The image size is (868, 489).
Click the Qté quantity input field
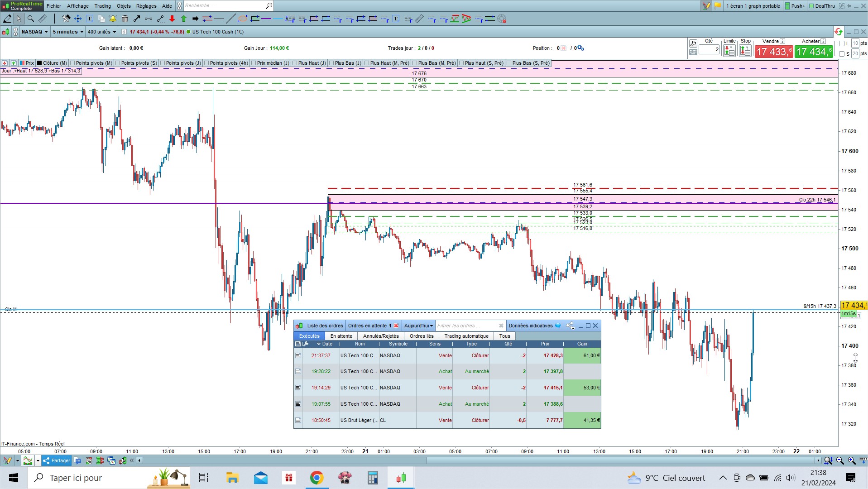(x=709, y=49)
